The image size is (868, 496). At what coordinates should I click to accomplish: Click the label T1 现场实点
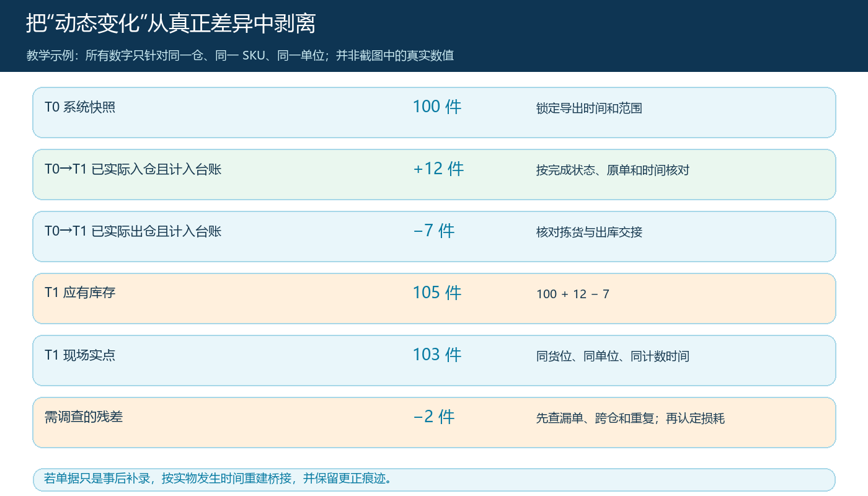point(80,355)
